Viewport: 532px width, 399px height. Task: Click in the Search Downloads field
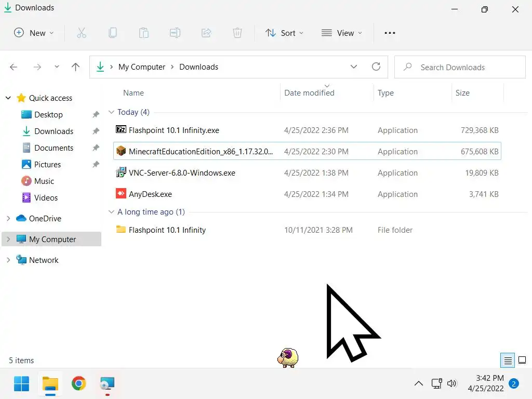(460, 67)
